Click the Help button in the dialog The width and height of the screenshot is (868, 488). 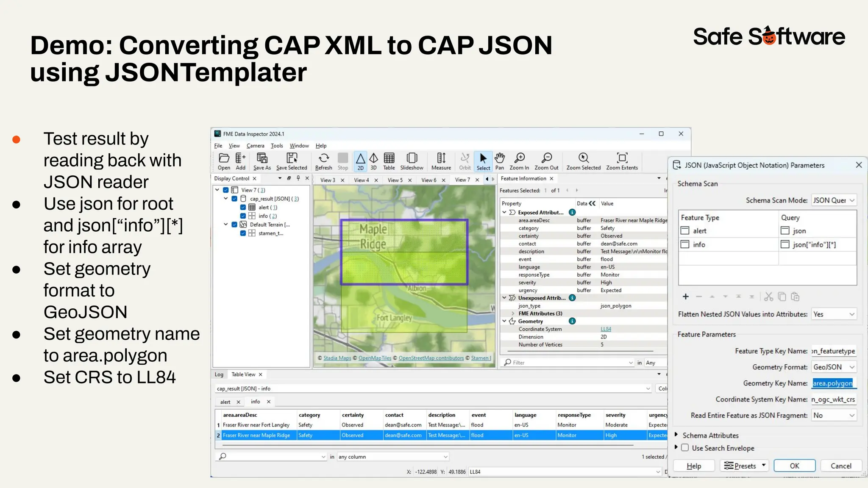694,466
